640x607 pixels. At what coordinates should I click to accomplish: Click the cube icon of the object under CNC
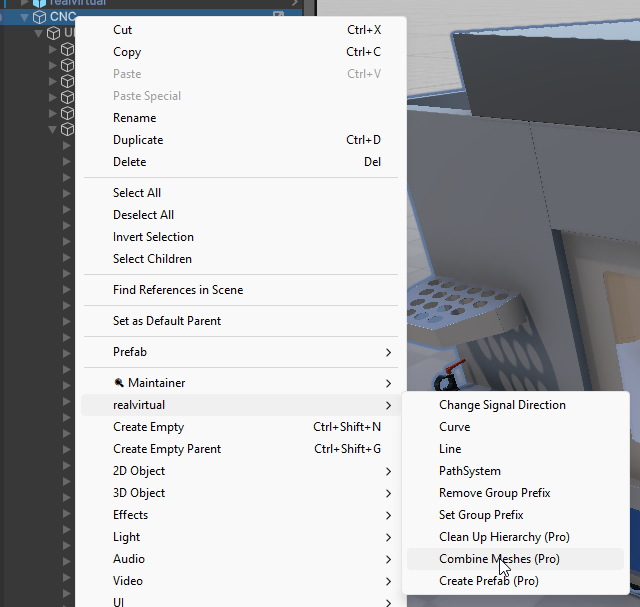[54, 33]
